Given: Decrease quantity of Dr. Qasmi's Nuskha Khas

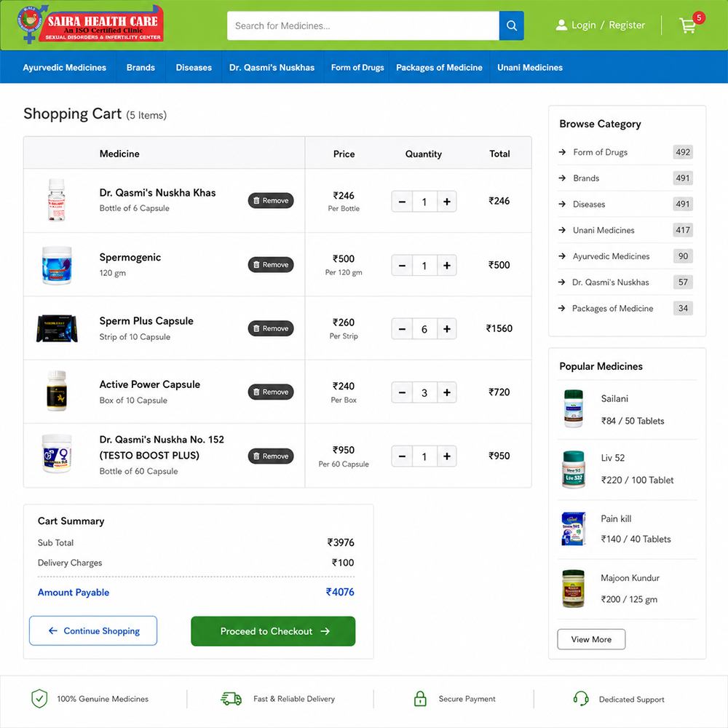Looking at the screenshot, I should 402,202.
